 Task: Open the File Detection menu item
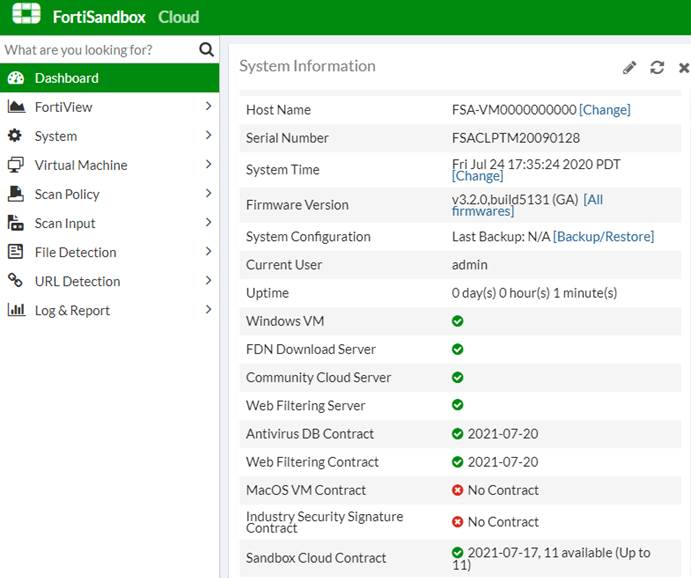coord(109,252)
